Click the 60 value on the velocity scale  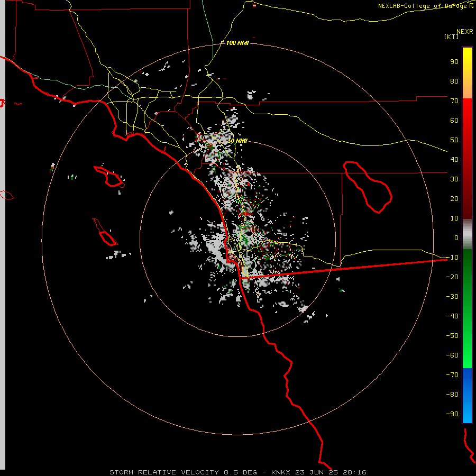[454, 120]
